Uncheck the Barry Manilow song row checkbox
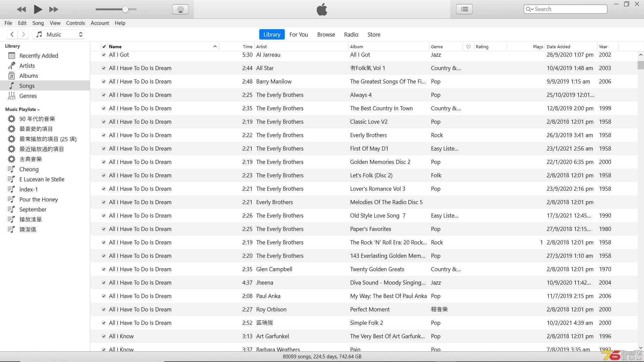The height and width of the screenshot is (362, 644). (x=104, y=81)
